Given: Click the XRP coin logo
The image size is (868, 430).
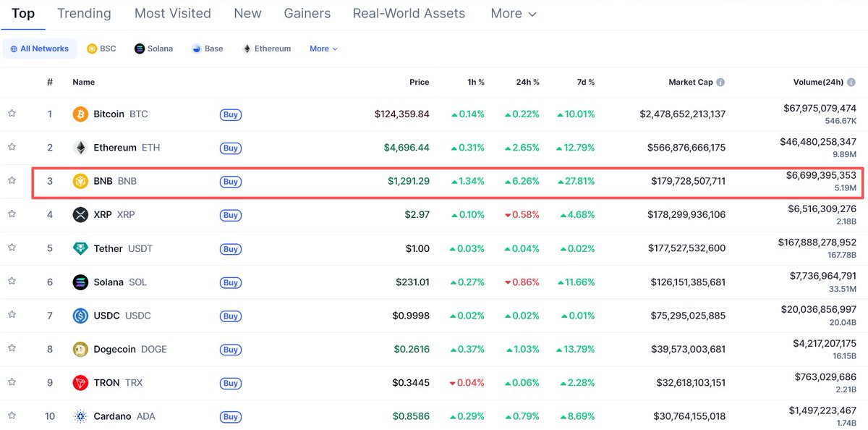Looking at the screenshot, I should pos(80,215).
